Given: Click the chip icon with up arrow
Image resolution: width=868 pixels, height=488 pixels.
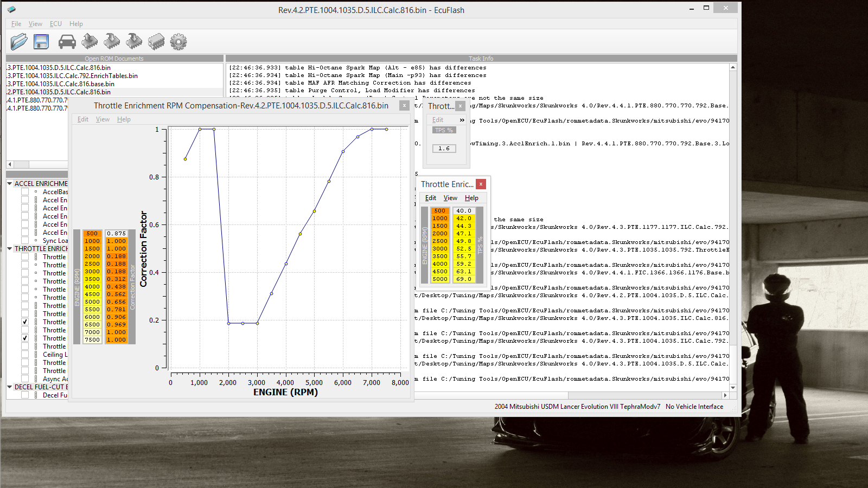Looking at the screenshot, I should [x=90, y=42].
